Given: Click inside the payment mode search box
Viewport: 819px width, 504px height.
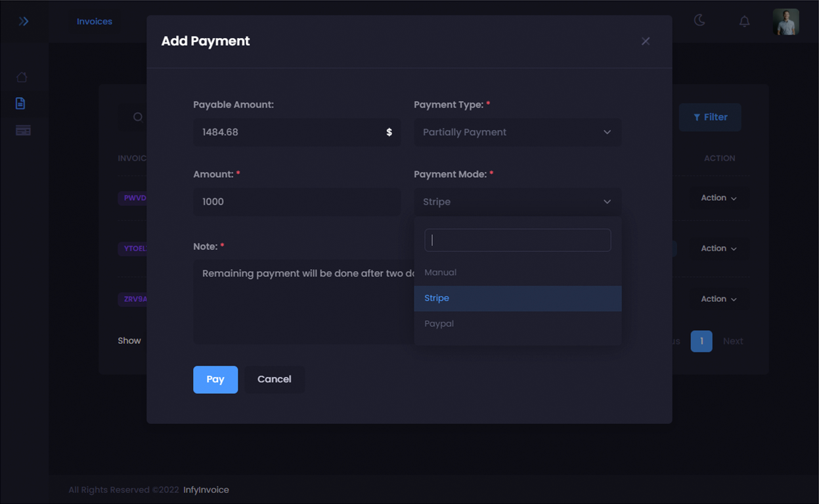Looking at the screenshot, I should pyautogui.click(x=517, y=240).
